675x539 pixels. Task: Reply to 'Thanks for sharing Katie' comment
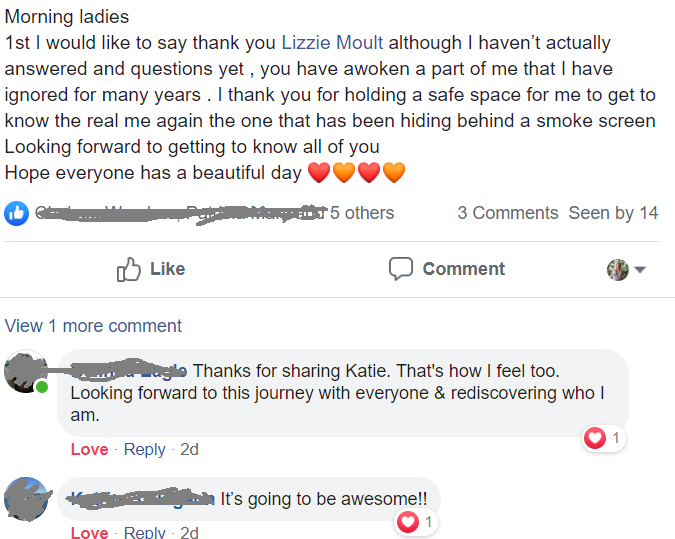pyautogui.click(x=144, y=449)
